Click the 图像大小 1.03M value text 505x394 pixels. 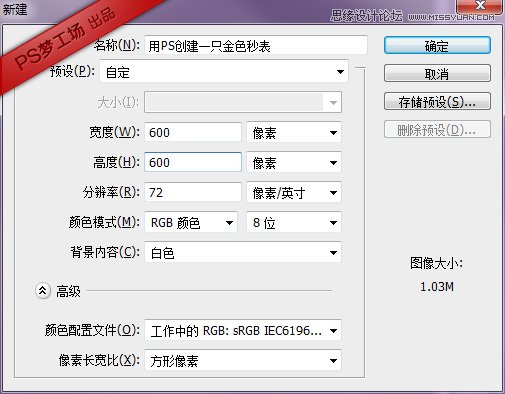(x=437, y=287)
